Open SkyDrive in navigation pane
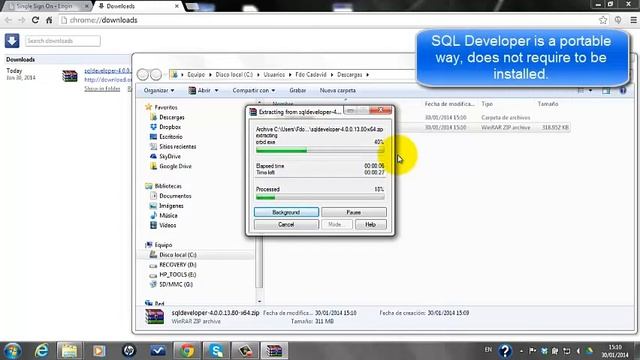The image size is (640, 360). point(170,156)
